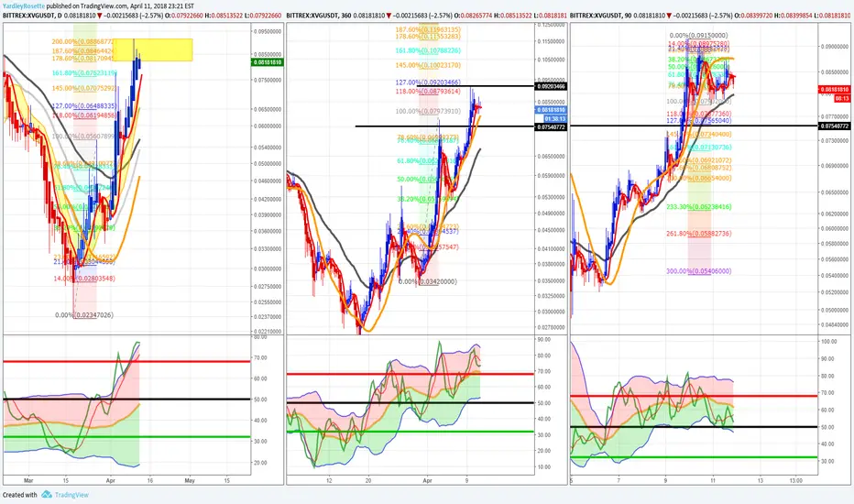The width and height of the screenshot is (854, 504).
Task: Click the blue 0.08181810 price tag on 360 chart
Action: coord(552,110)
